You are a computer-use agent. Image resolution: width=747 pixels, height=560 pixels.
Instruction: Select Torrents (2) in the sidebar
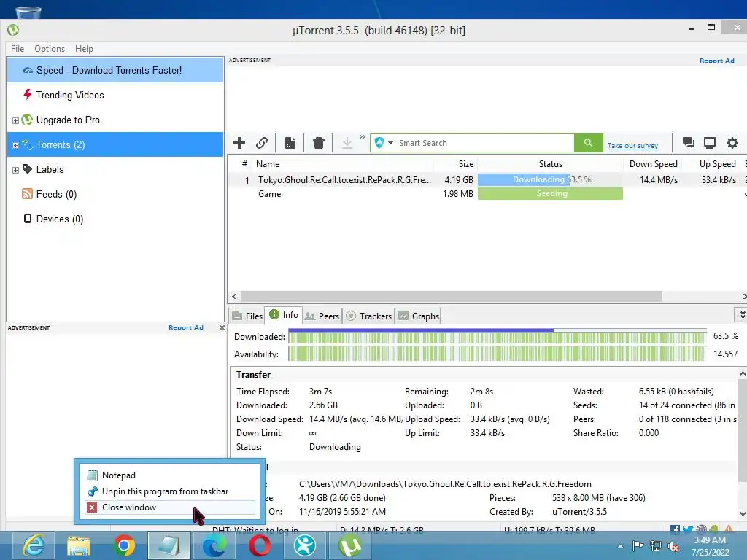(x=115, y=144)
